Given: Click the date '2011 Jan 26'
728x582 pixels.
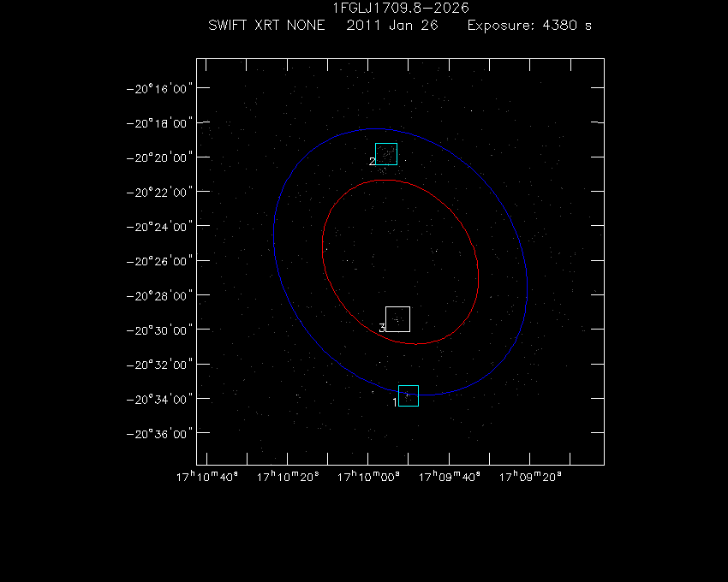Looking at the screenshot, I should 392,25.
